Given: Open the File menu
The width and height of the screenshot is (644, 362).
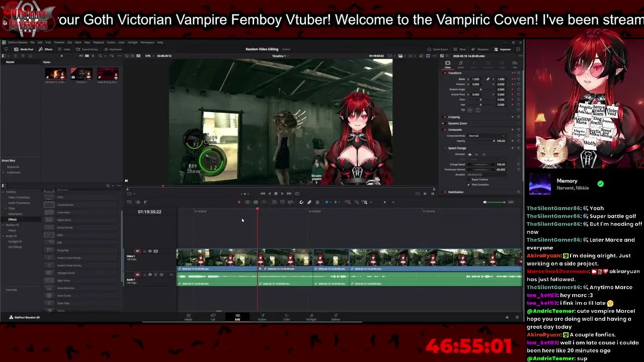Looking at the screenshot, I should 32,42.
